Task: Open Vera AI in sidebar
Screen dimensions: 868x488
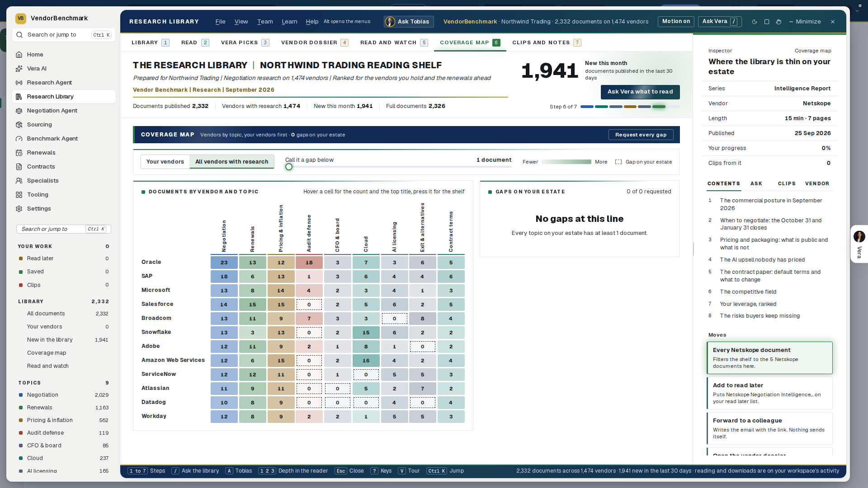Action: coord(63,69)
